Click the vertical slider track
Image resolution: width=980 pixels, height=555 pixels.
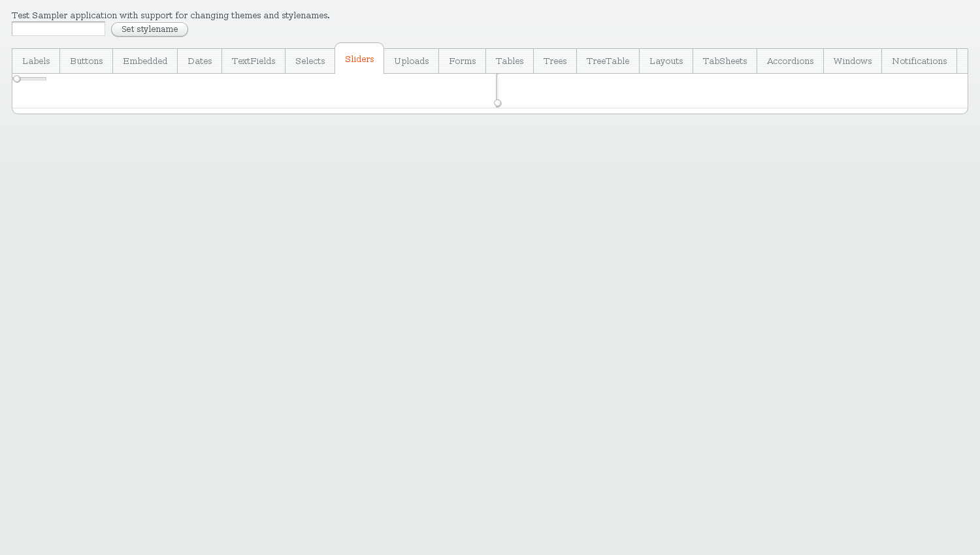497,90
